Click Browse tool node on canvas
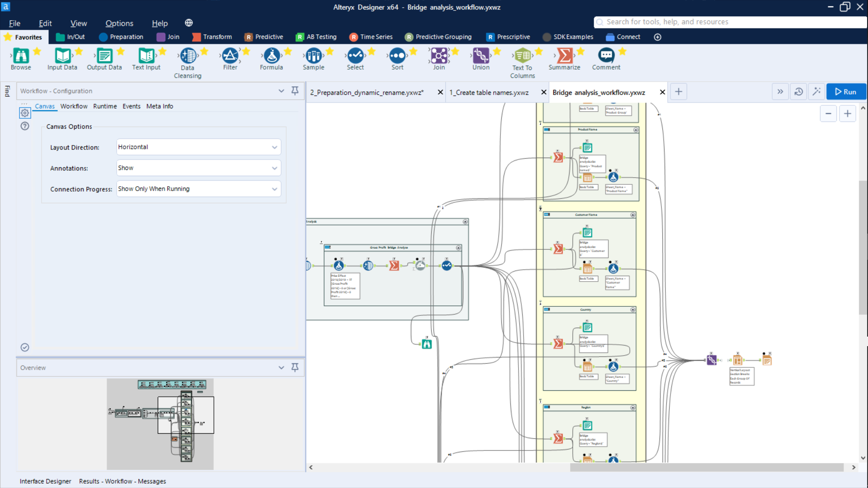The image size is (868, 488). tap(426, 344)
